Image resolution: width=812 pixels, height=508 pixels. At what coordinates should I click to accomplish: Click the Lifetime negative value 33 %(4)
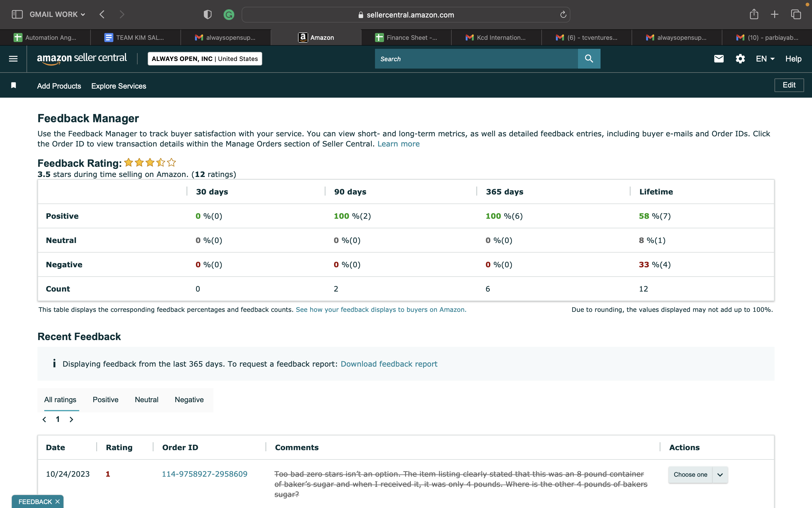click(x=655, y=264)
